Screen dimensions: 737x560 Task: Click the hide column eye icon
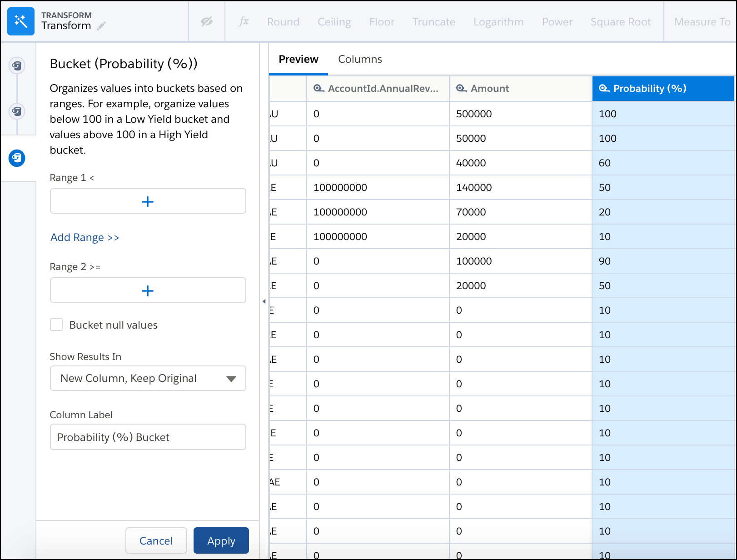click(x=206, y=21)
